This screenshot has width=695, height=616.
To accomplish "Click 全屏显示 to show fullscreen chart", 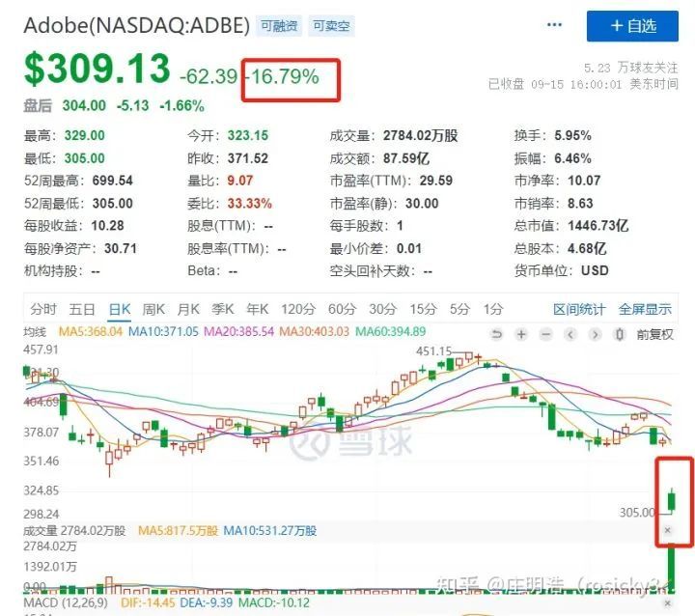I will point(645,309).
